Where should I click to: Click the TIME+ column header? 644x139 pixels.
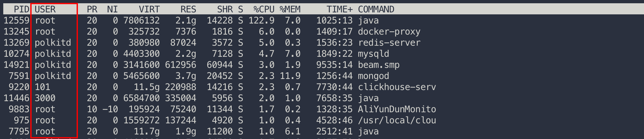(339, 9)
